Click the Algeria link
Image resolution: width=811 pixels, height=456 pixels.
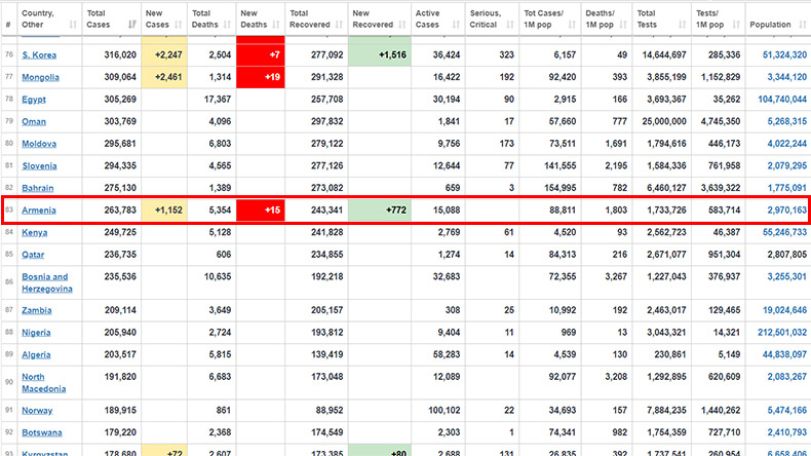[36, 355]
